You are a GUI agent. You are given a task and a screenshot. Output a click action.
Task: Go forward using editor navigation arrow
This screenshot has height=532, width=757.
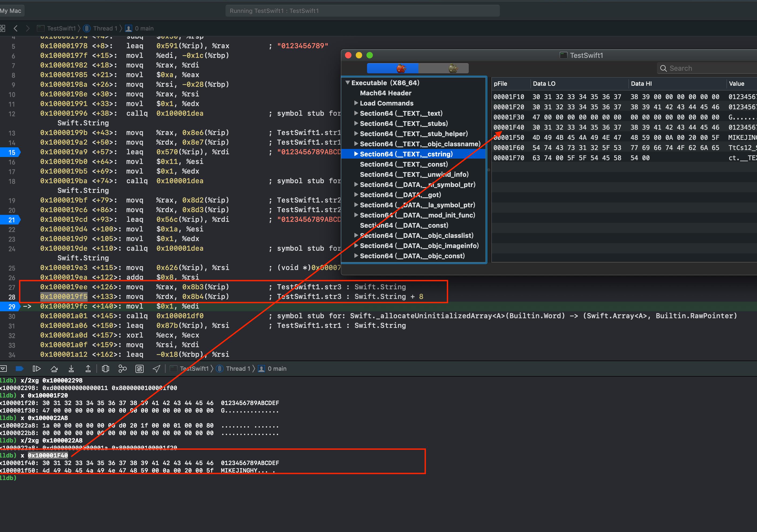(28, 28)
